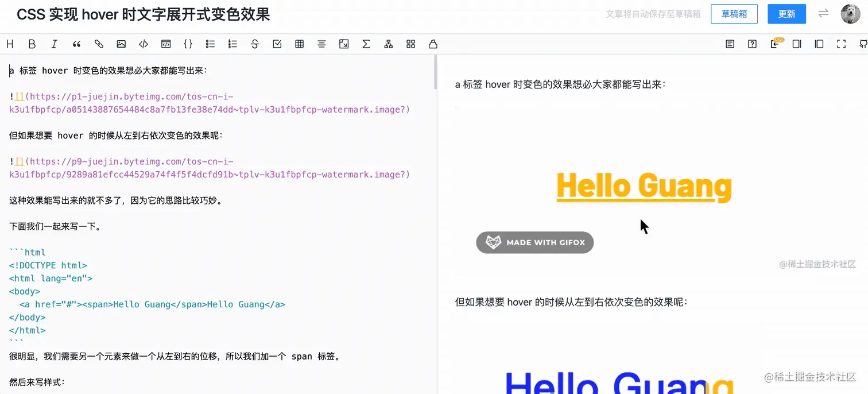Open the GitHub source link icon
This screenshot has height=394, width=868.
(863, 44)
